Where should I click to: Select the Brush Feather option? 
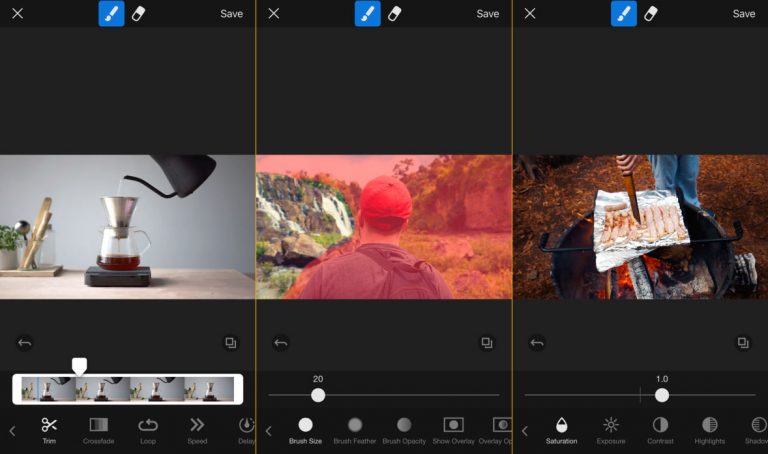[355, 430]
